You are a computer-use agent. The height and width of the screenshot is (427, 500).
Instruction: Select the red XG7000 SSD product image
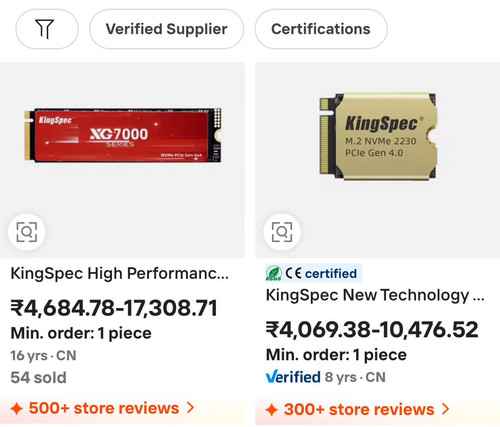point(123,135)
